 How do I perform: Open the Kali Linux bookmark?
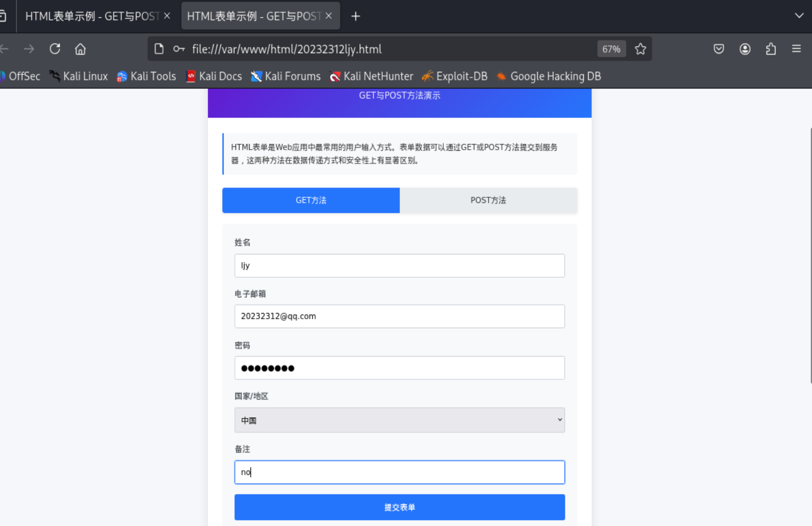[78, 76]
